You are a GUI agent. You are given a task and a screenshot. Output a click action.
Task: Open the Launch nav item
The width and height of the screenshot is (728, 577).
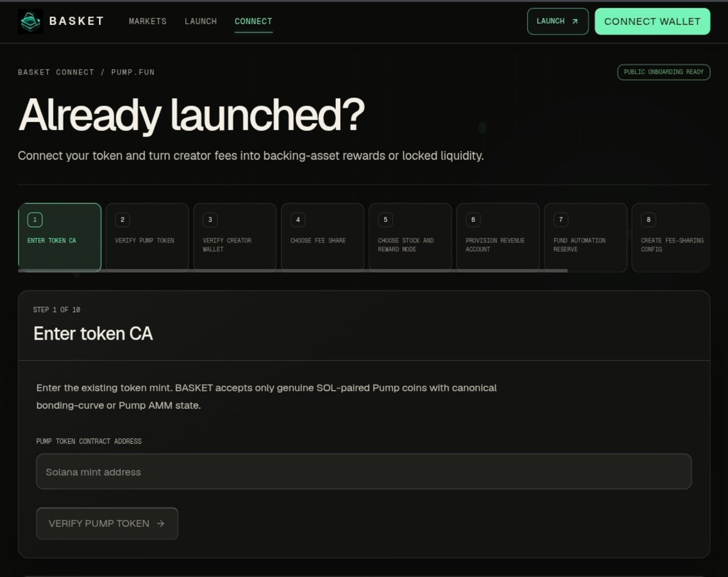point(200,21)
